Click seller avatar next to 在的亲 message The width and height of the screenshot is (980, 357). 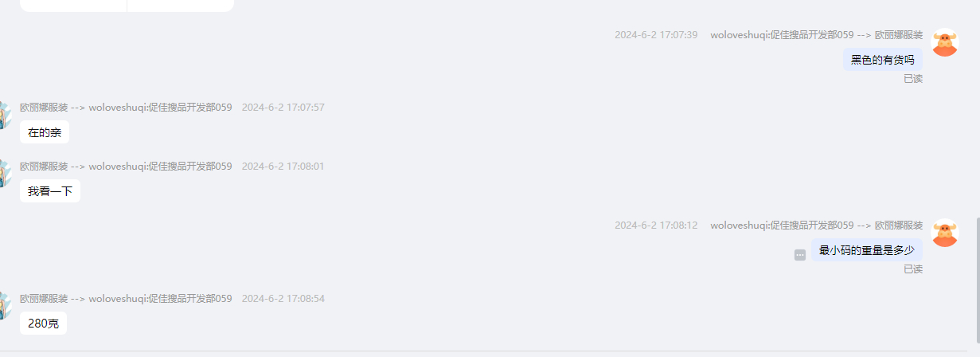click(5, 116)
